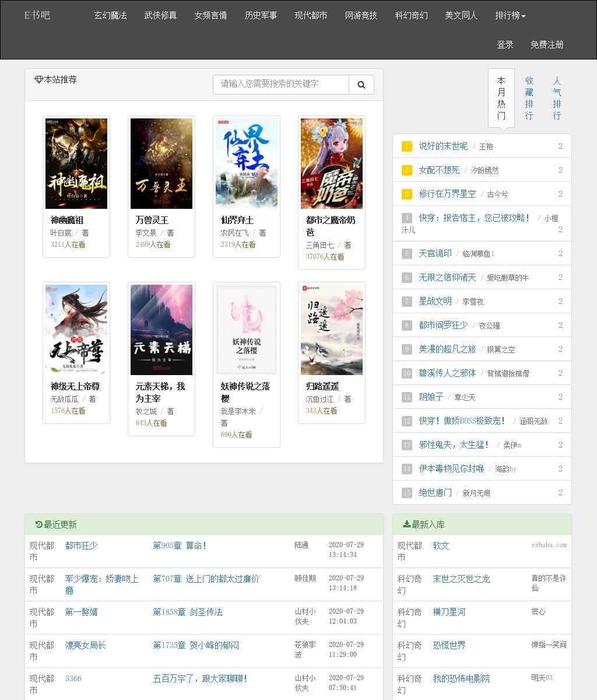597x700 pixels.
Task: Switch to the 人气排行 tab
Action: point(557,98)
